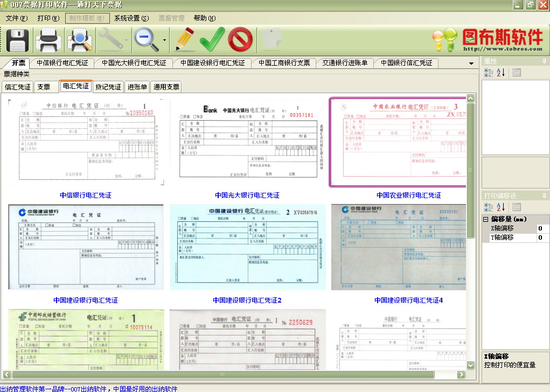Click the horizontal scrollbar left arrow
This screenshot has height=392, width=550.
[6, 374]
